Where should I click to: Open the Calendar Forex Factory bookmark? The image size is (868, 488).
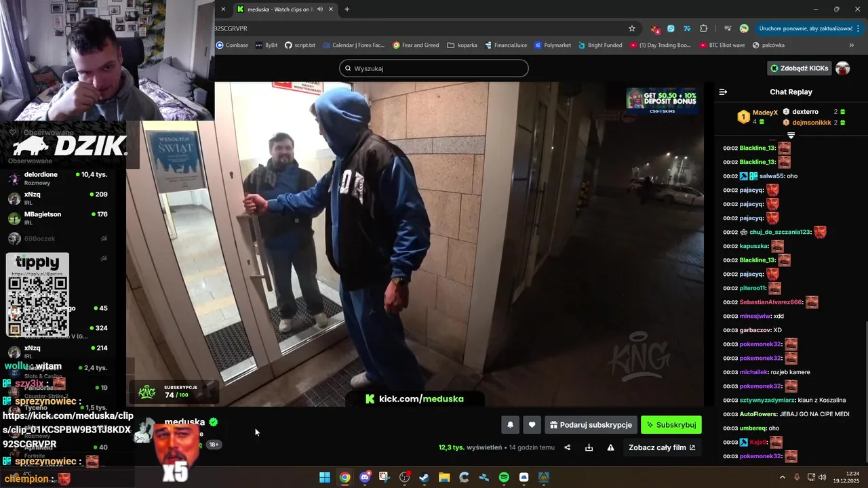click(353, 45)
